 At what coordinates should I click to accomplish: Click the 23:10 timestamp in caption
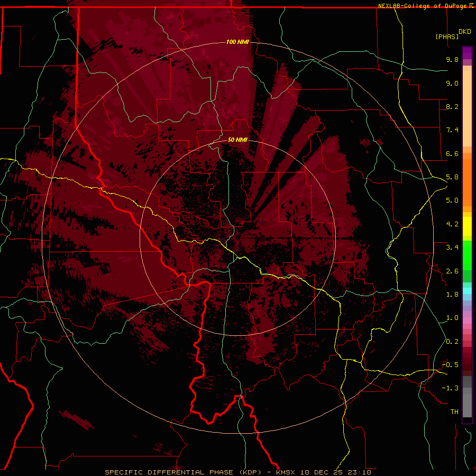(x=361, y=472)
